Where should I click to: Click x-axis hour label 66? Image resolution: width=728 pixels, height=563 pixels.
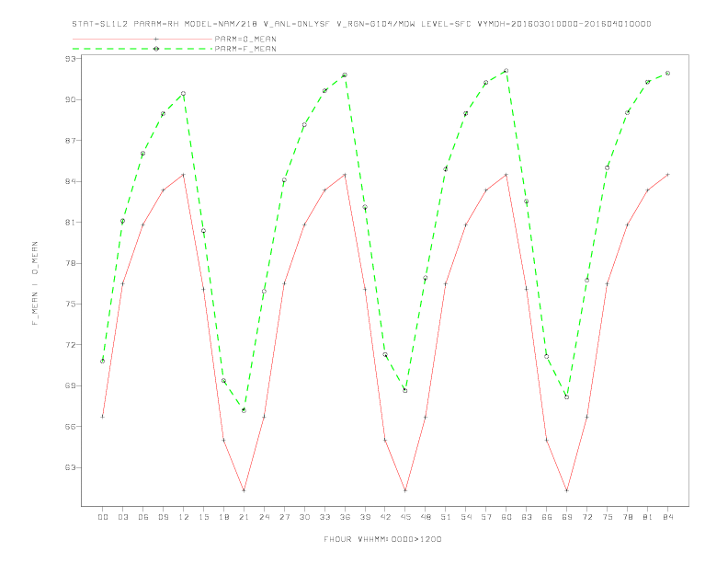click(547, 517)
